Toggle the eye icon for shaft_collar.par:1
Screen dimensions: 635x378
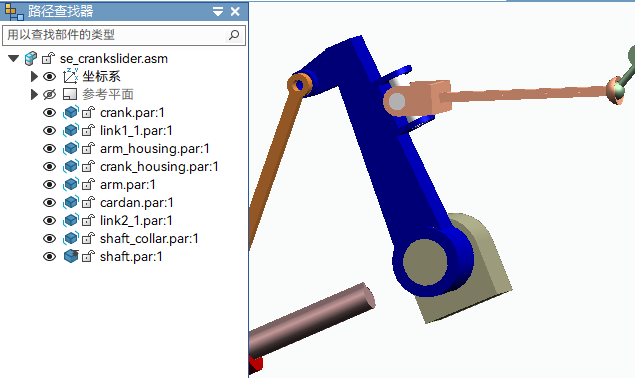click(49, 238)
